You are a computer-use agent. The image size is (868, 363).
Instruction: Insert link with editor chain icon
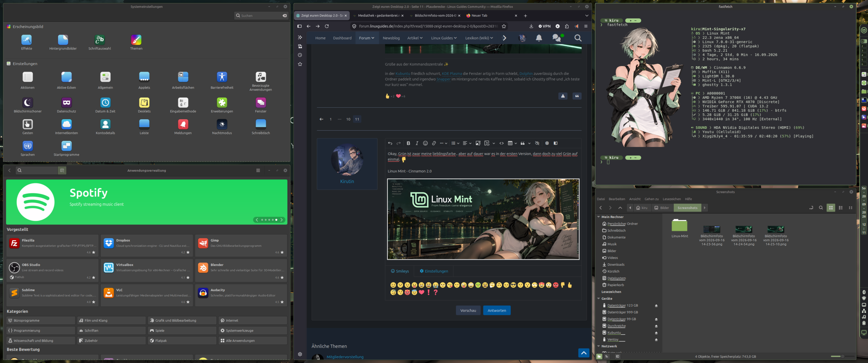tap(434, 143)
